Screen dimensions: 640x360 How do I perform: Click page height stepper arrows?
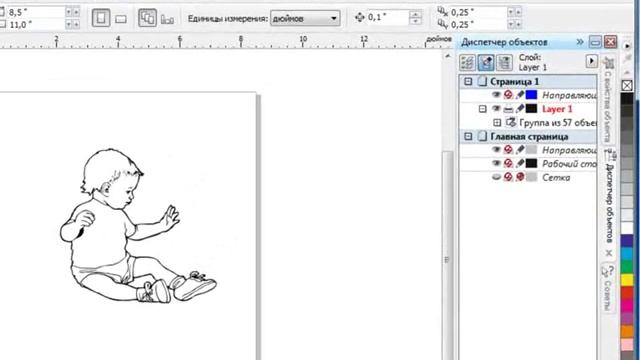72,24
